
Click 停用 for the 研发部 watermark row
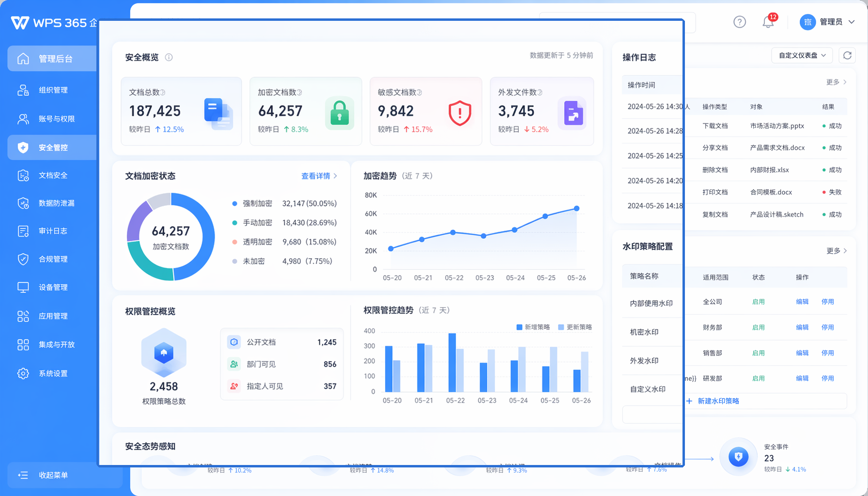(828, 378)
